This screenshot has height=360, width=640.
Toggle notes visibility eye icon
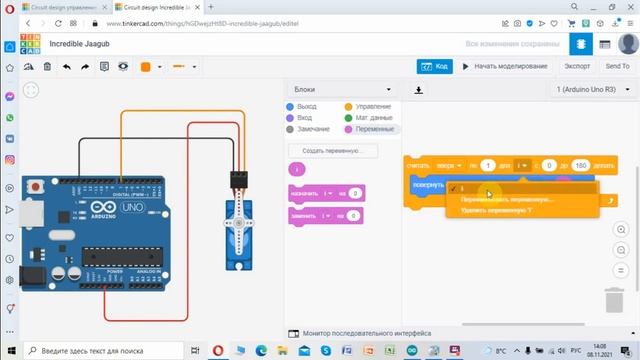[x=123, y=67]
